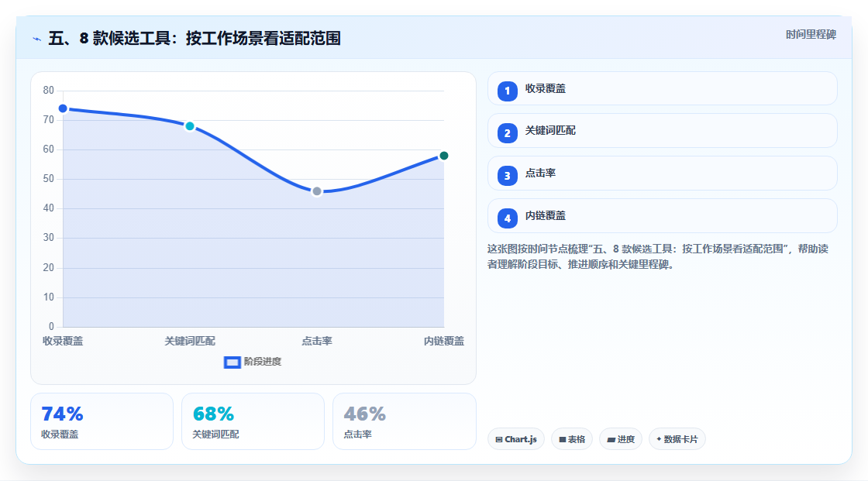Select step 3 点击率 milestone row

click(x=662, y=174)
